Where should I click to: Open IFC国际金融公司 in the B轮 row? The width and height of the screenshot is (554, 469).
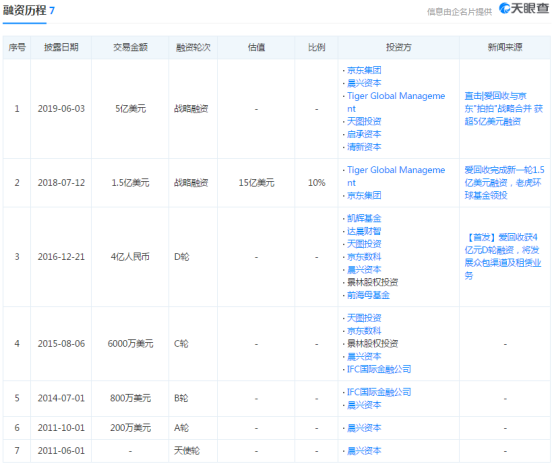coord(379,392)
